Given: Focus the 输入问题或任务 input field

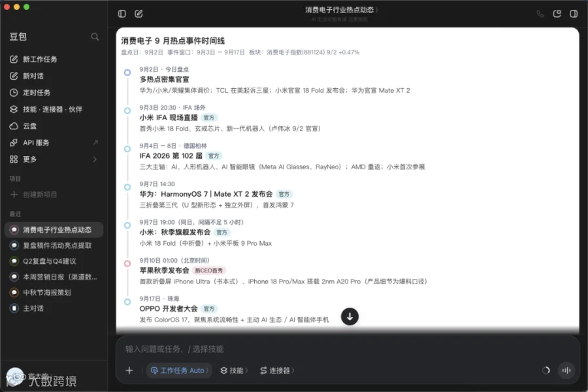Looking at the screenshot, I should pyautogui.click(x=348, y=350).
